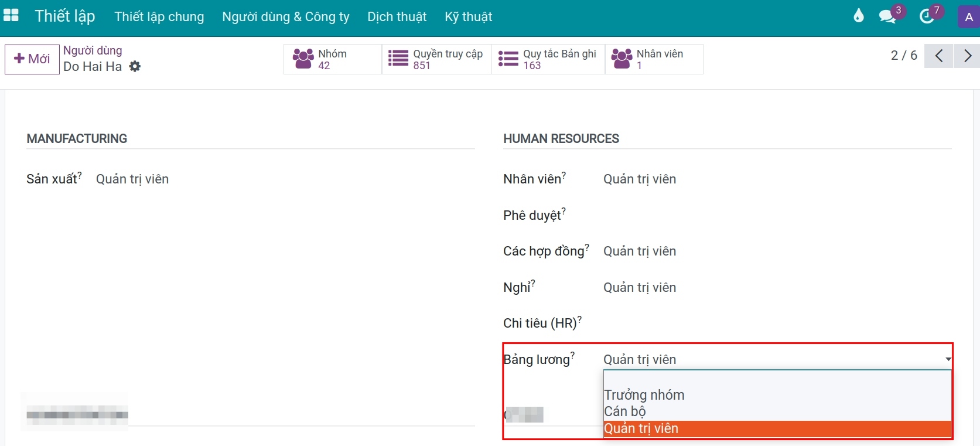Open conversations chat bubble icon
The image size is (980, 446).
887,16
